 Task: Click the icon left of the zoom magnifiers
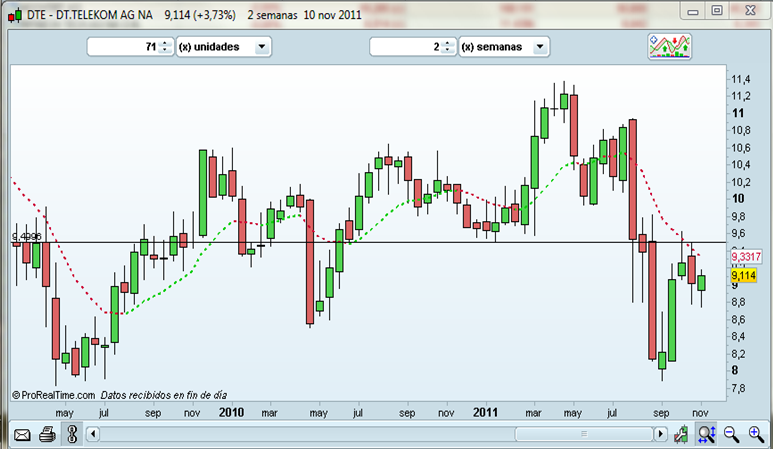coord(680,434)
